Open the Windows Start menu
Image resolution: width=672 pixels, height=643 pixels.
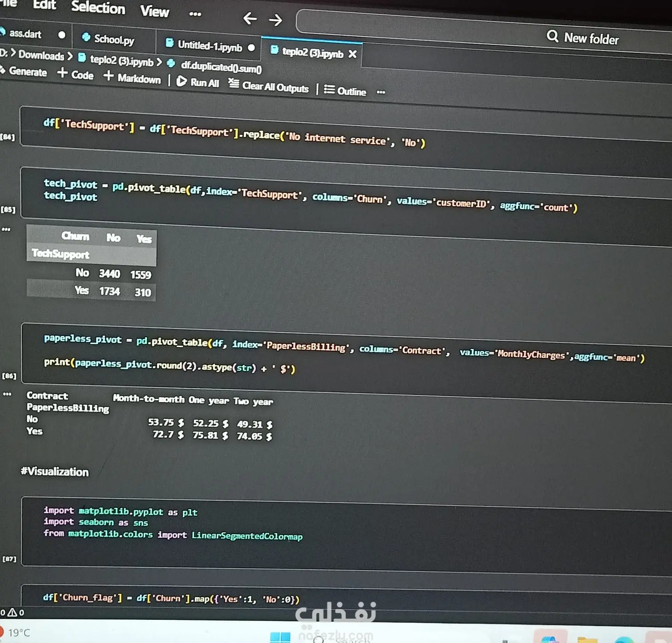pos(280,637)
